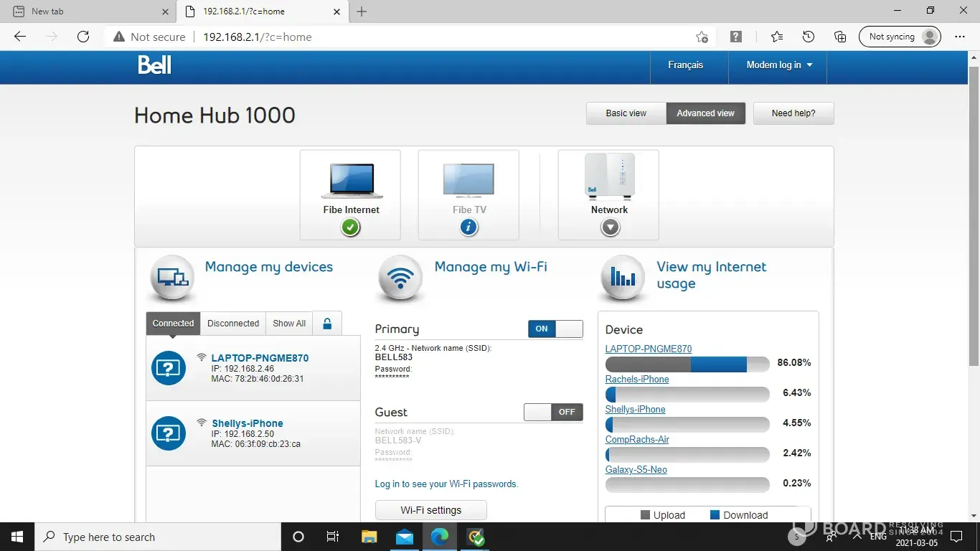Screen dimensions: 980x551
Task: Click the Fibe TV info icon
Action: point(468,227)
